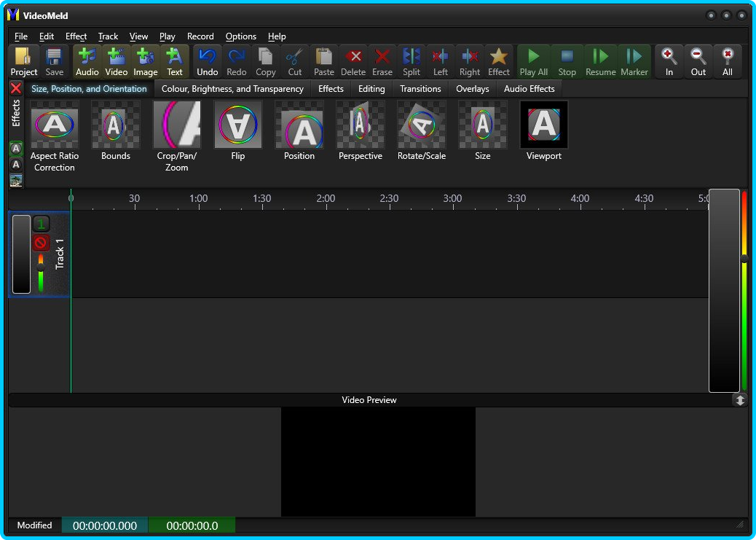
Task: Open the Effects tab
Action: pos(331,89)
